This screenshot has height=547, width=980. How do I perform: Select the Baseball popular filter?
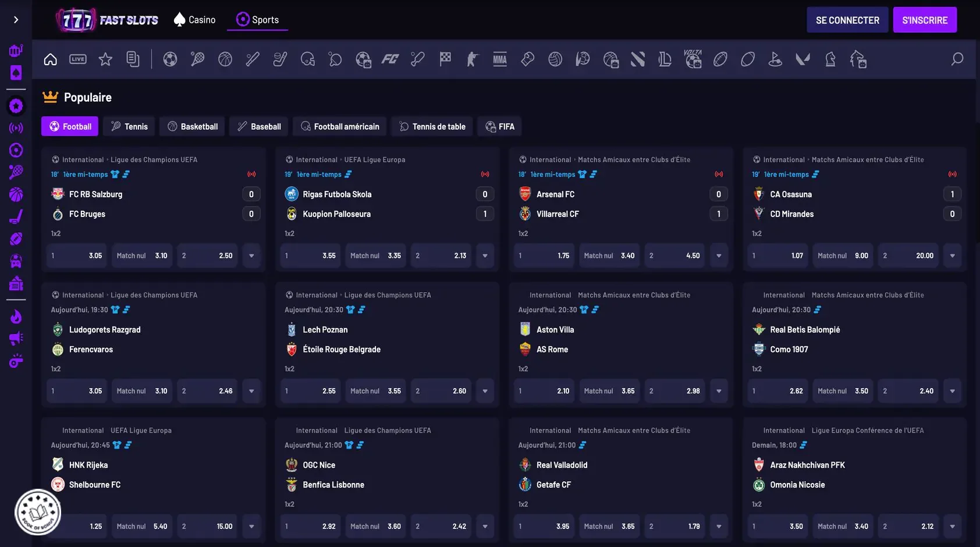[x=258, y=126]
